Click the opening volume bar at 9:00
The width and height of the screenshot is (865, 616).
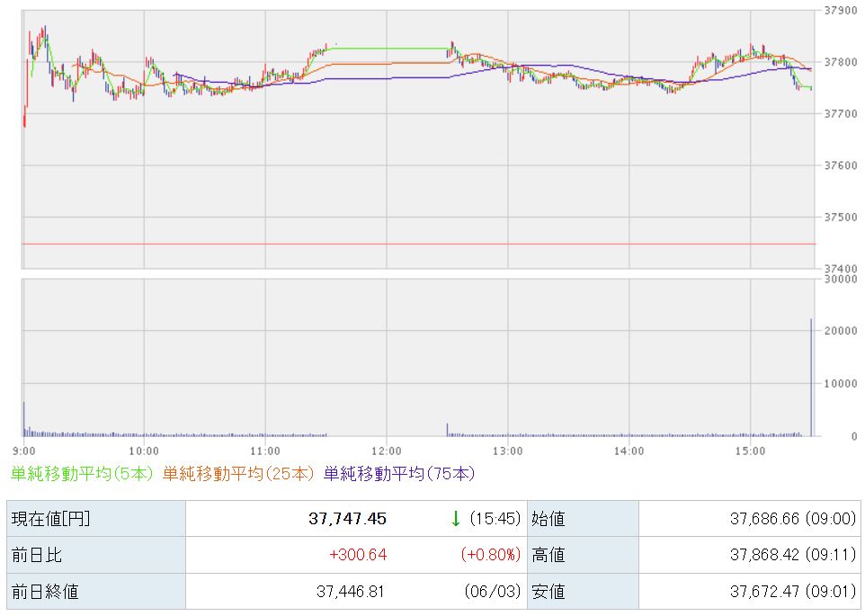pyautogui.click(x=23, y=419)
